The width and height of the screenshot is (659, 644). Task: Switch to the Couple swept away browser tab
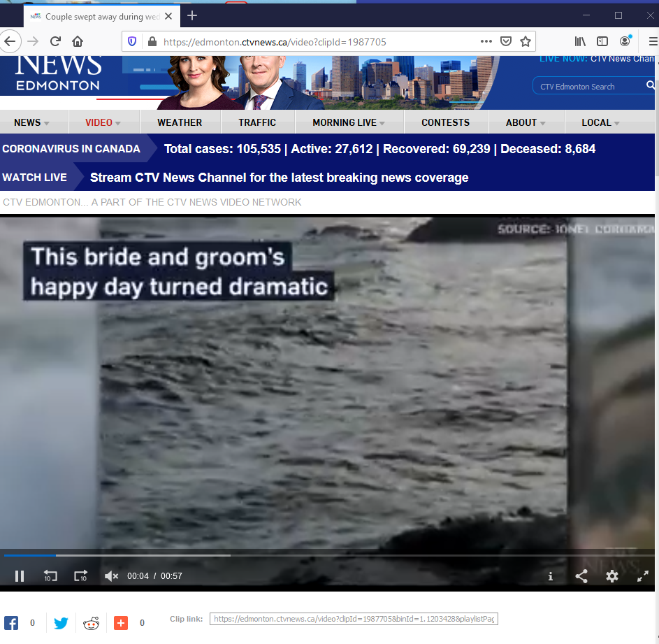tap(98, 15)
